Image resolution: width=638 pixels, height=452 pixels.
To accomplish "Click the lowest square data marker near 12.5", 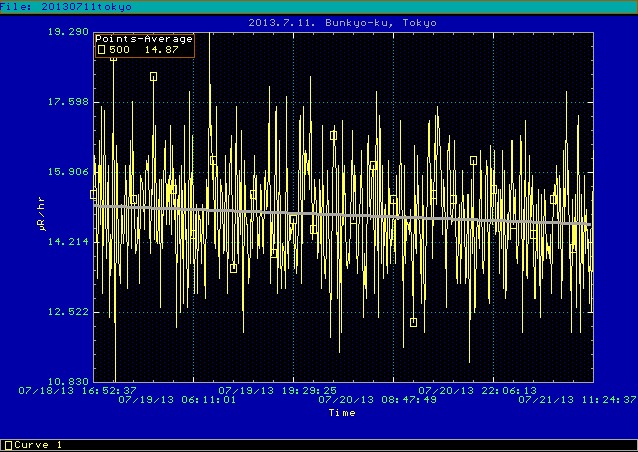I will [413, 322].
